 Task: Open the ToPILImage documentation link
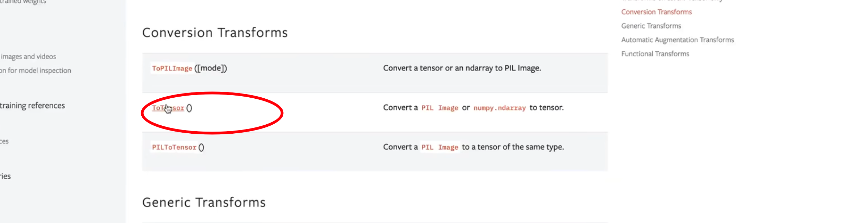(172, 68)
